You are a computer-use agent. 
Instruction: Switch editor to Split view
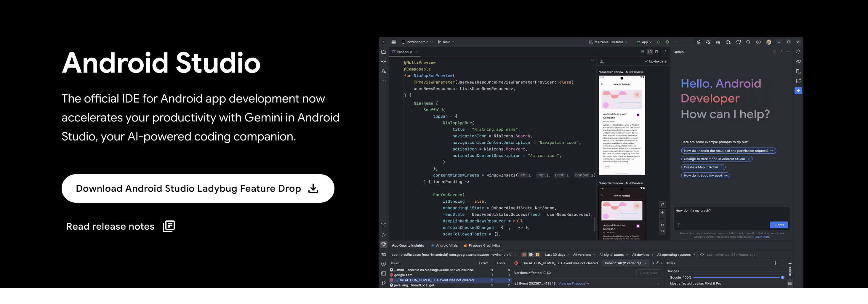(650, 52)
